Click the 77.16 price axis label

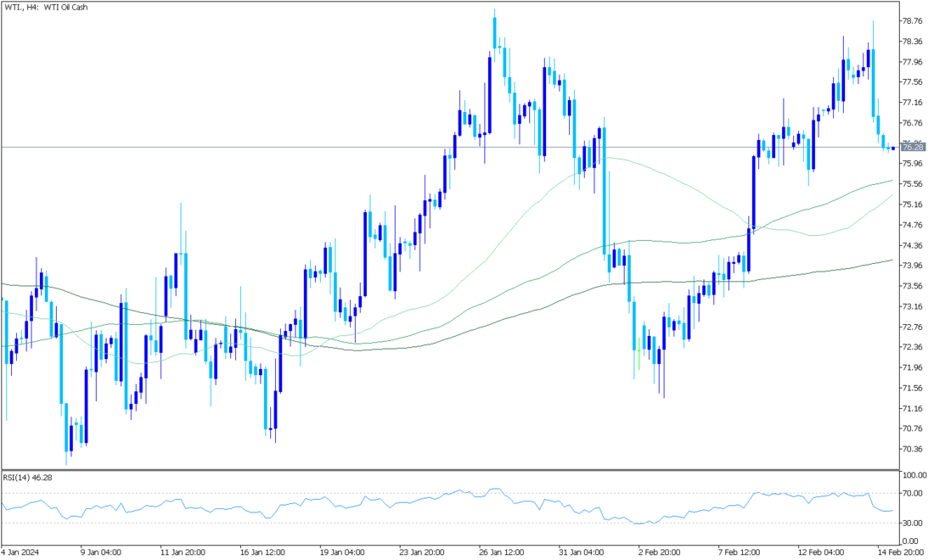pos(913,102)
